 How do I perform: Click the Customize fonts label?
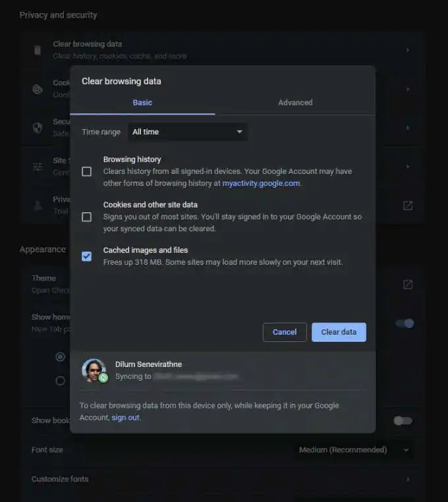coord(60,479)
